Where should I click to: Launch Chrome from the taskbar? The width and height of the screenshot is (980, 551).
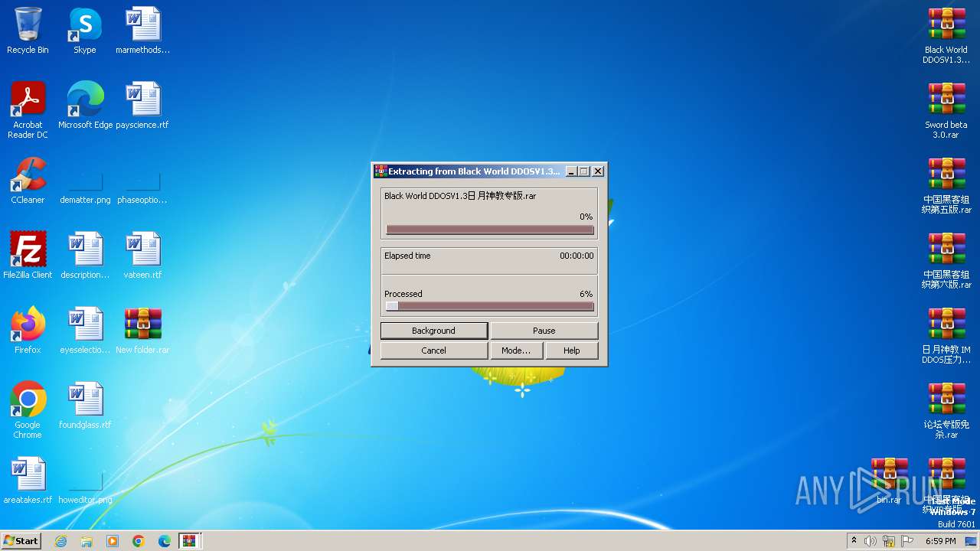click(139, 541)
